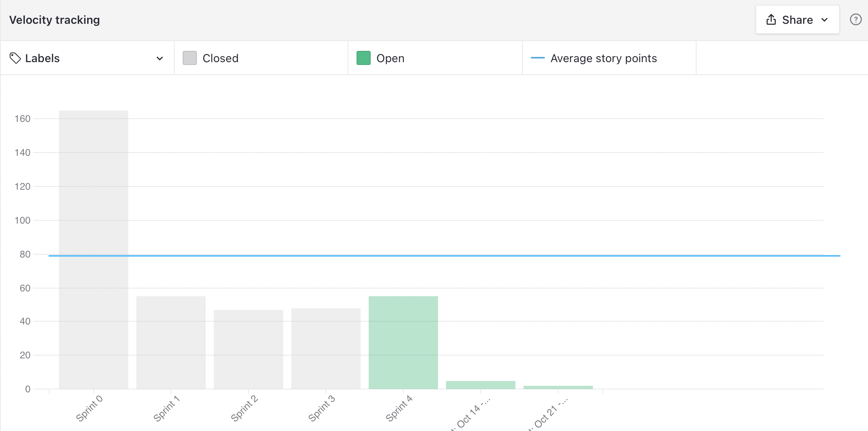This screenshot has height=431, width=868.
Task: Toggle the Average story points legend
Action: click(609, 58)
